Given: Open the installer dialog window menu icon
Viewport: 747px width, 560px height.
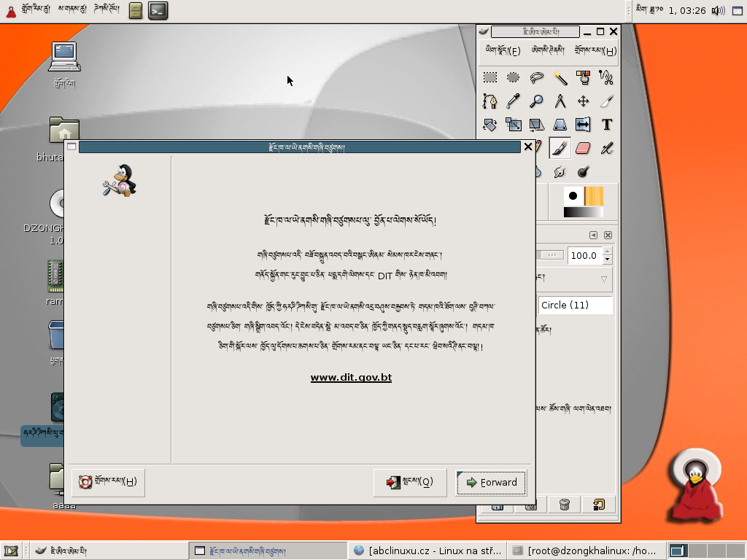Looking at the screenshot, I should coord(71,147).
